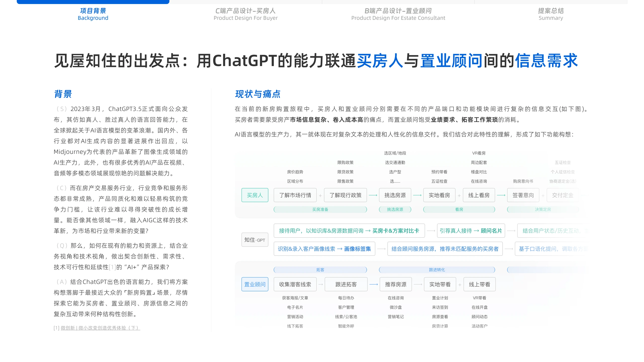
Task: Click the 微沙盘 label
Action: 396,307
